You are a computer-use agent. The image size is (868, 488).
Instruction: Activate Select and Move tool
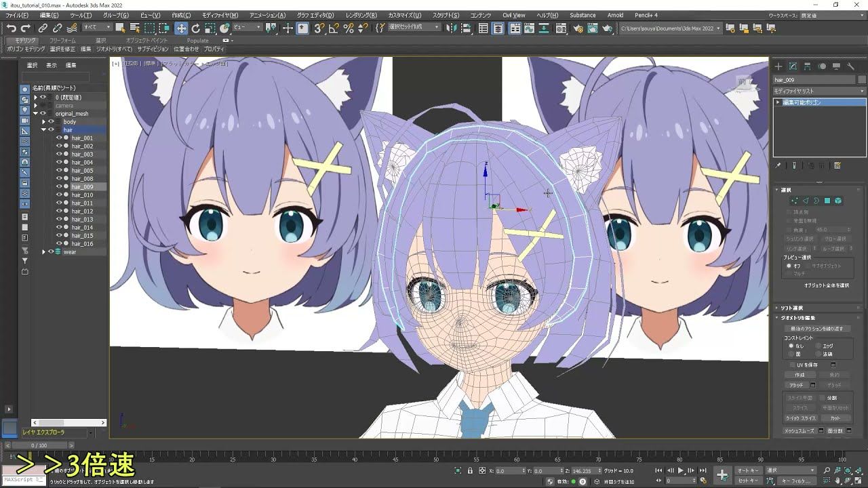pyautogui.click(x=181, y=28)
